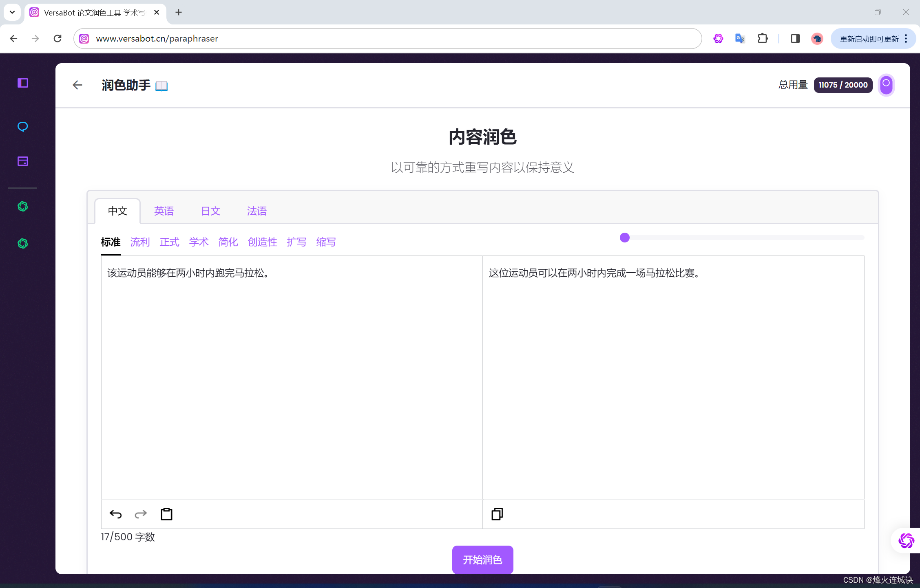The image size is (920, 588).
Task: Toggle the sidebar panel icon at top left
Action: (23, 83)
